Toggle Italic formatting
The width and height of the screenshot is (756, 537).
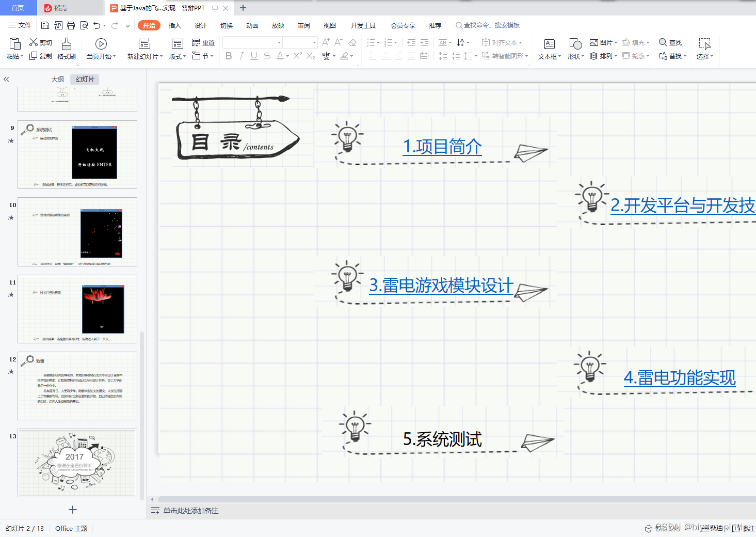tap(242, 56)
